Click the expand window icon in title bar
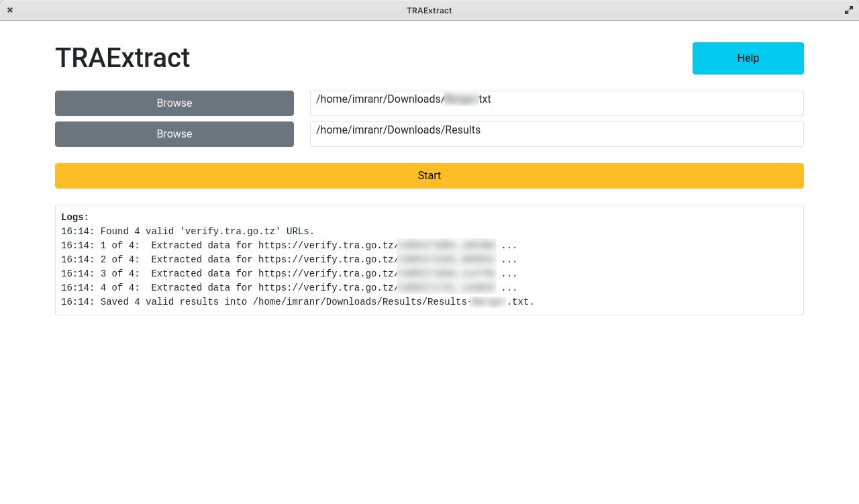The height and width of the screenshot is (504, 859). pyautogui.click(x=848, y=10)
